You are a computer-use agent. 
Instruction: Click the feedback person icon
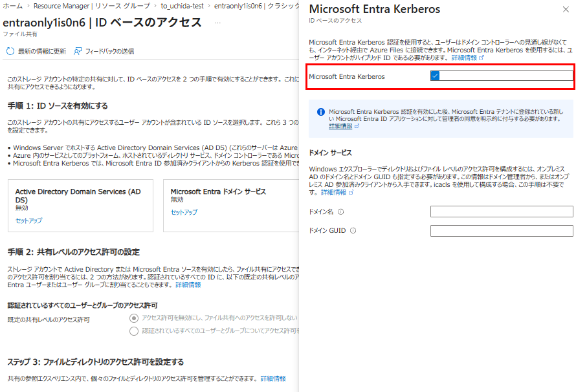point(78,51)
